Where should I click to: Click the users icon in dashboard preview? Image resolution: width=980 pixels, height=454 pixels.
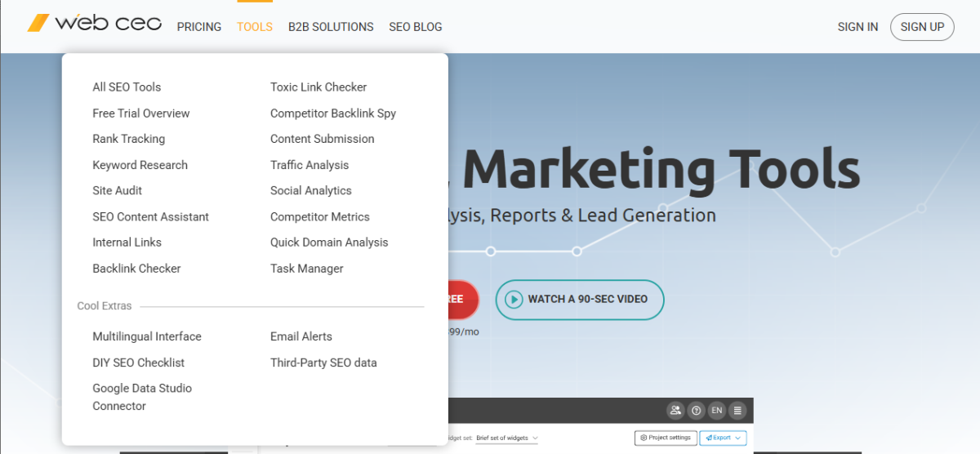point(675,411)
